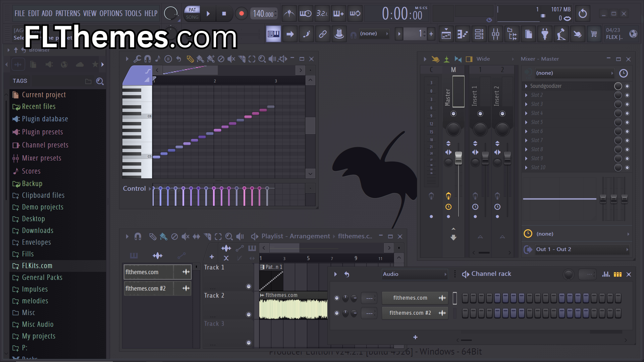Select the FLKits.com folder in browser
Viewport: 644px width, 362px height.
[x=37, y=266]
